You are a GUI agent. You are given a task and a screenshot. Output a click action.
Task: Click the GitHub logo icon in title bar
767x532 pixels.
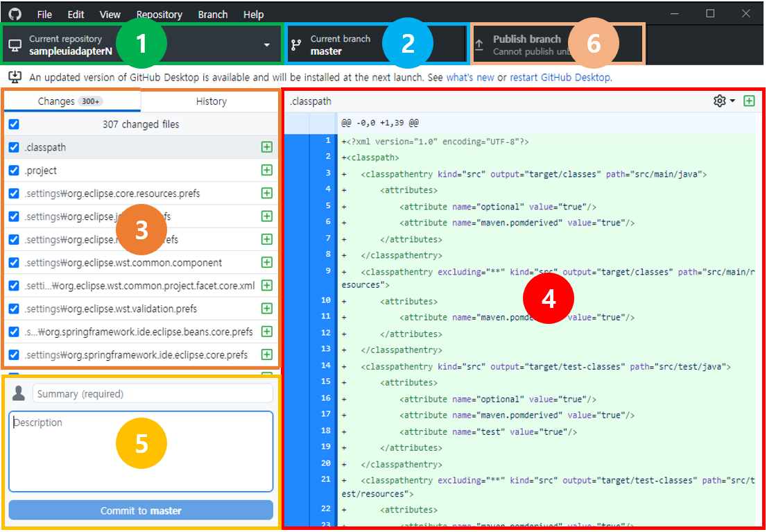pyautogui.click(x=15, y=14)
